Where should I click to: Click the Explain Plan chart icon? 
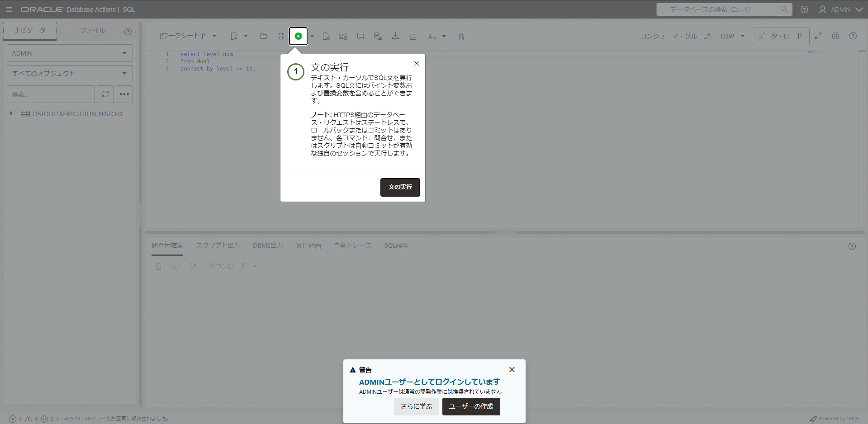(343, 36)
